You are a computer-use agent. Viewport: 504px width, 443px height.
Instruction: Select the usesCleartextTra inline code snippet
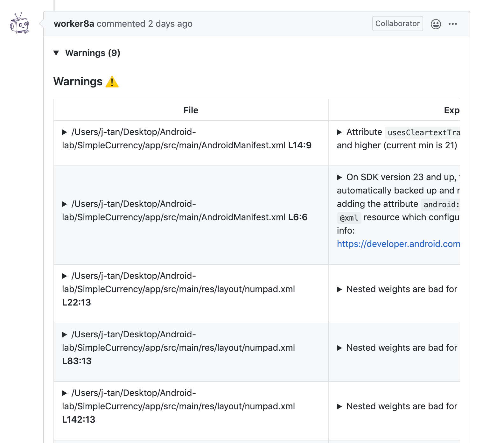[423, 133]
